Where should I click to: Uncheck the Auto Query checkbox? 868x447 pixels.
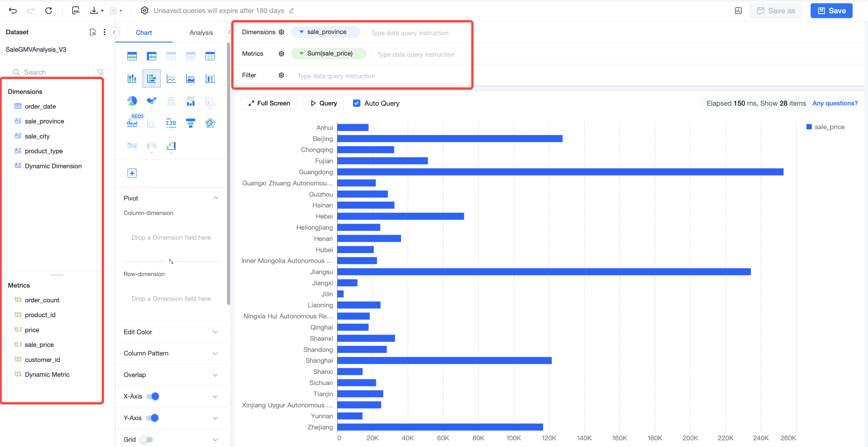[357, 103]
